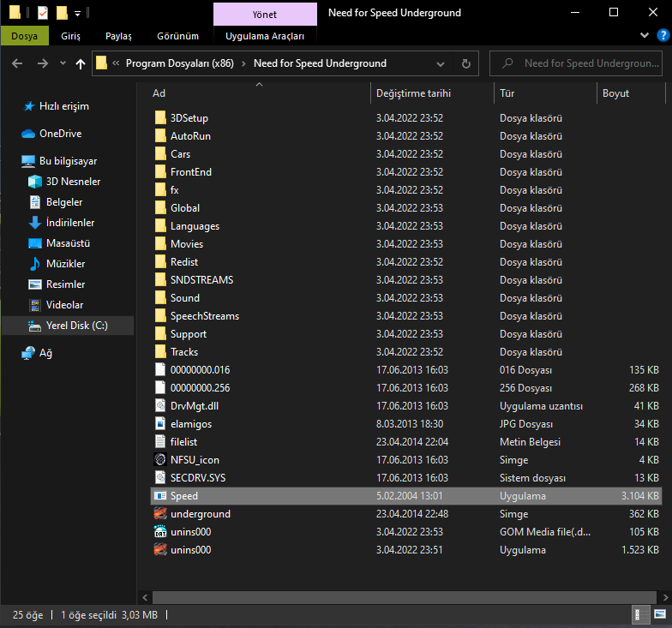The image size is (672, 628).
Task: Select the elamigos JPG file icon
Action: (160, 423)
